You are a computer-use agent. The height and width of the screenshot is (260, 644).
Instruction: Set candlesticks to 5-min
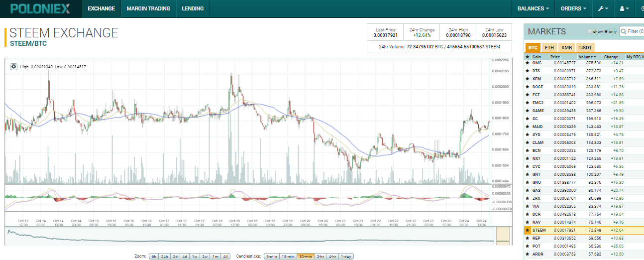[271, 256]
